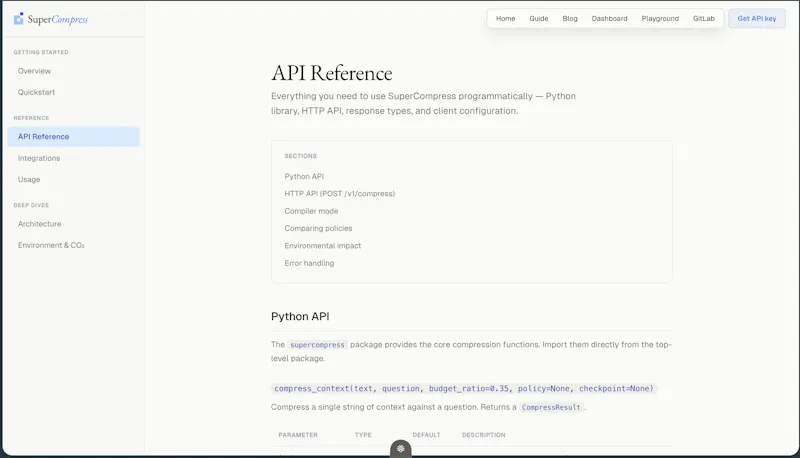Visit the GitLab nav link
The width and height of the screenshot is (800, 458).
tap(704, 18)
